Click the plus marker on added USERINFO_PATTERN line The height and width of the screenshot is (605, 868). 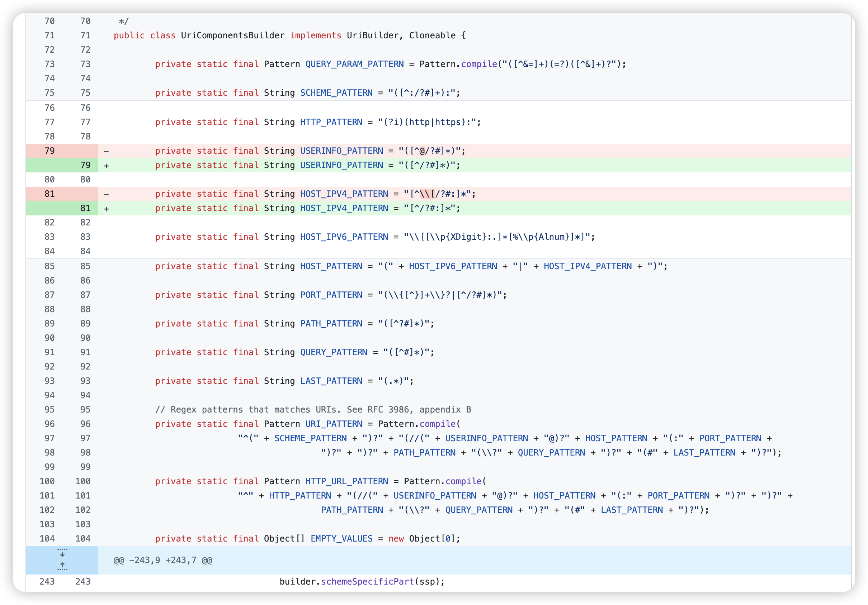pos(106,166)
